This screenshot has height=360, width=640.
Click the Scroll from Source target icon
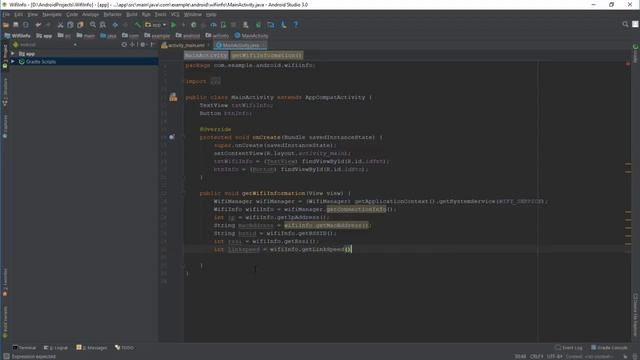pos(124,44)
